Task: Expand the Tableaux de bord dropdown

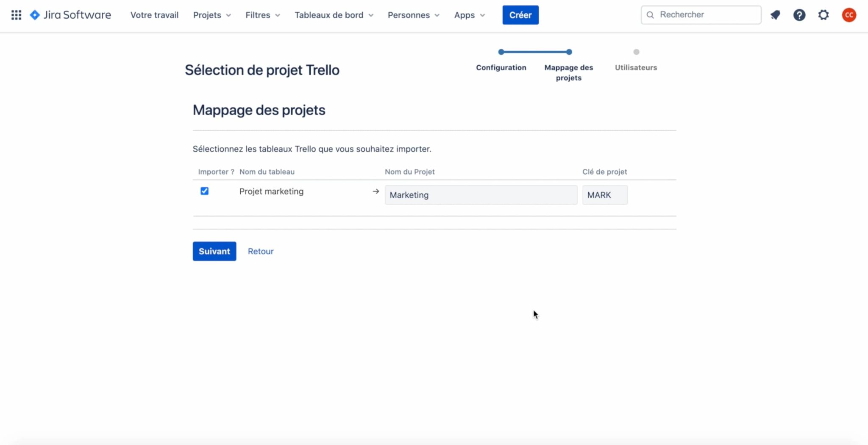Action: [334, 15]
